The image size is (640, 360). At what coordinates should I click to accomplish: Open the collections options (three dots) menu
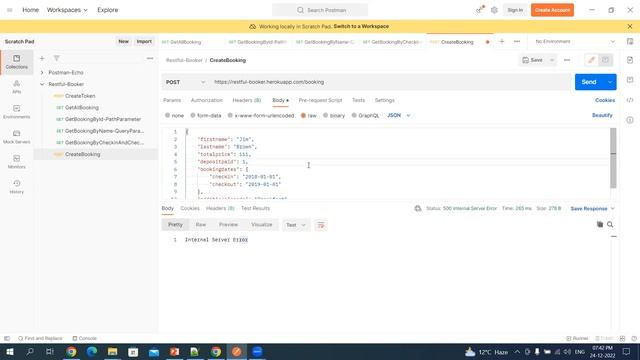tap(150, 58)
